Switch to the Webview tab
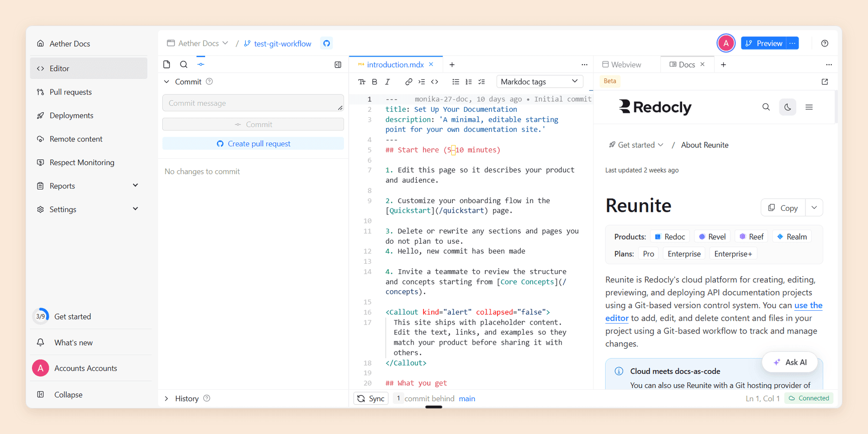Viewport: 868px width, 434px height. (622, 65)
